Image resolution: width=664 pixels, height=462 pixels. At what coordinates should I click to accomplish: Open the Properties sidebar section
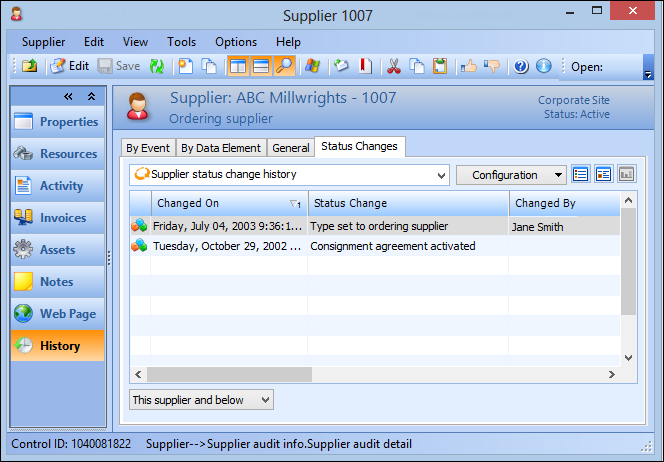[x=58, y=122]
